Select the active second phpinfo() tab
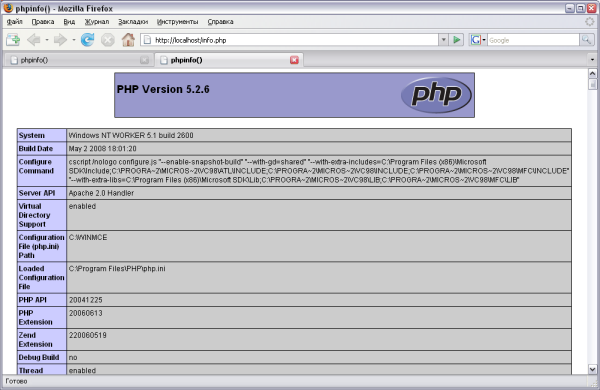Image resolution: width=600 pixels, height=390 pixels. [229, 60]
